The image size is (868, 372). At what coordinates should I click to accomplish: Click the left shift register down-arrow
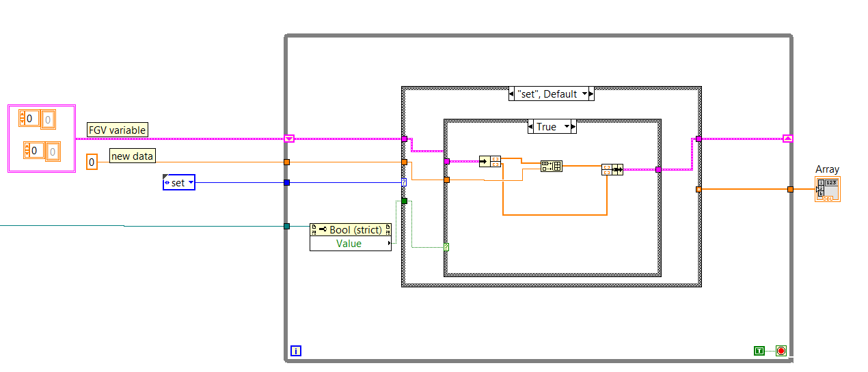pos(289,139)
